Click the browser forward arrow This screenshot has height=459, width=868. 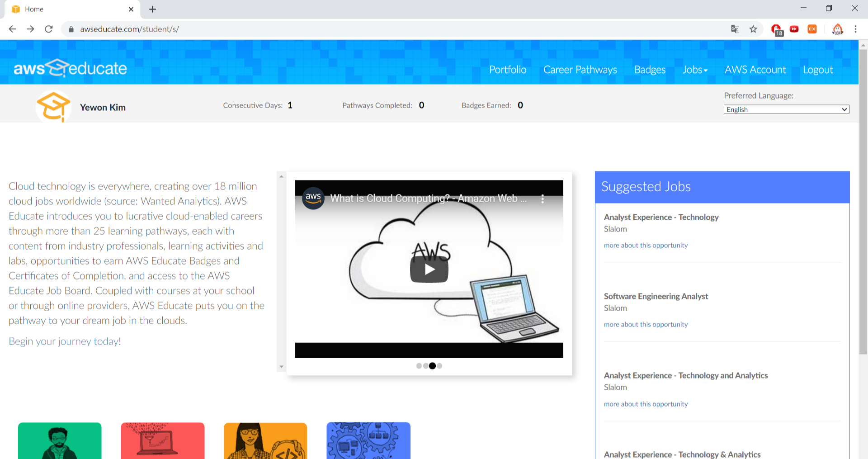click(x=30, y=29)
